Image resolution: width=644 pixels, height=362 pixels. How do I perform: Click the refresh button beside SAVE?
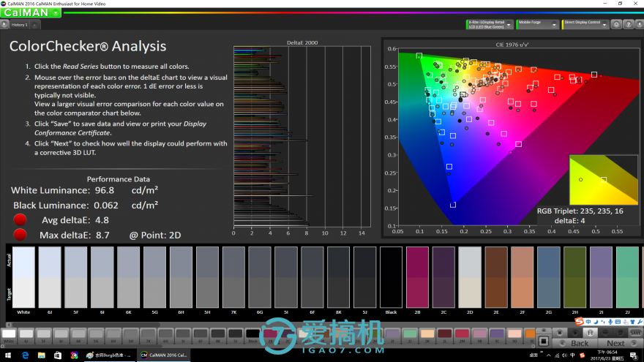[620, 333]
